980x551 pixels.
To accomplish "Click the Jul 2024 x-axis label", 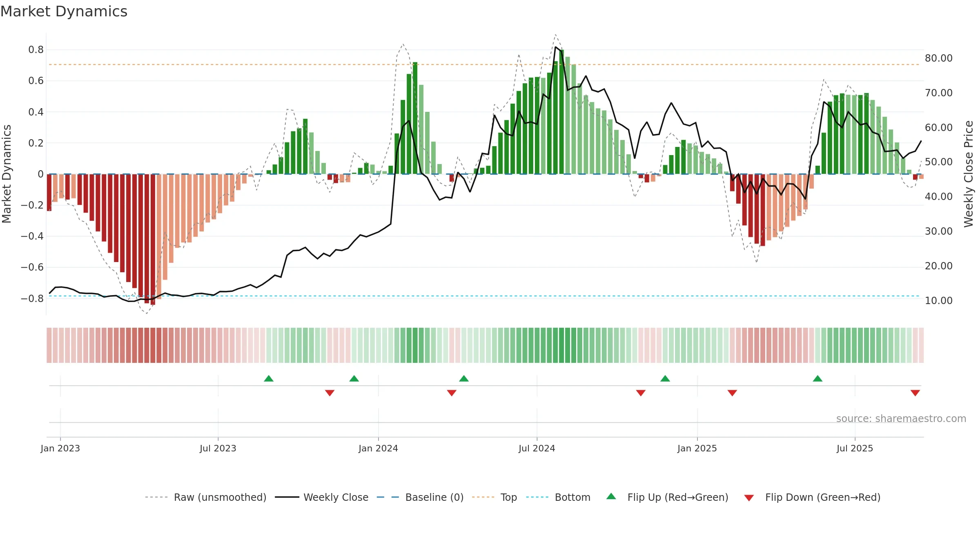I will point(537,448).
